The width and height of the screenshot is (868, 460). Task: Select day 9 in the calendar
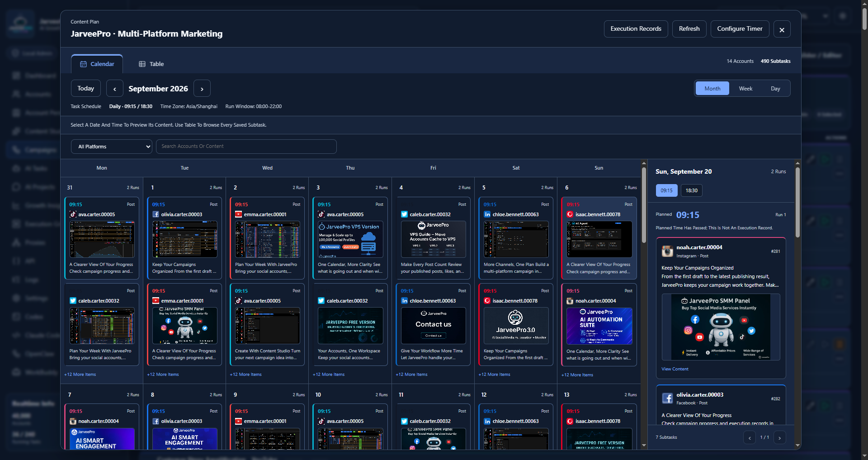point(235,395)
